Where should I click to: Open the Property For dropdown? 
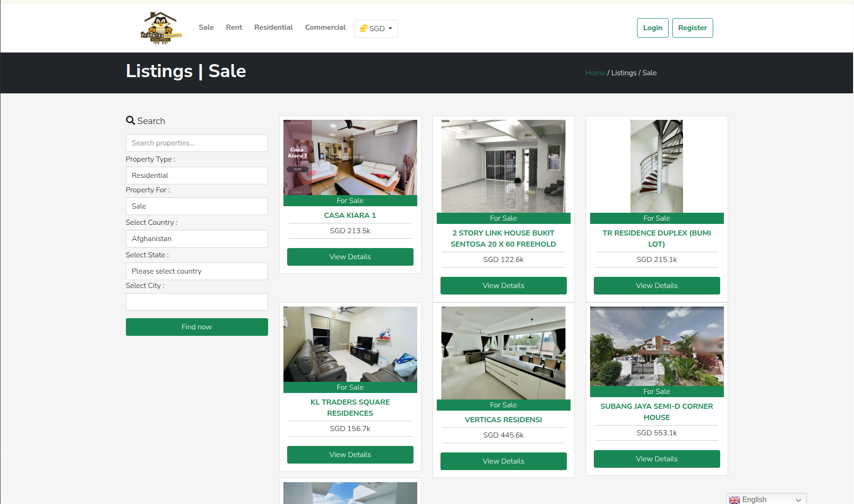[x=197, y=206]
